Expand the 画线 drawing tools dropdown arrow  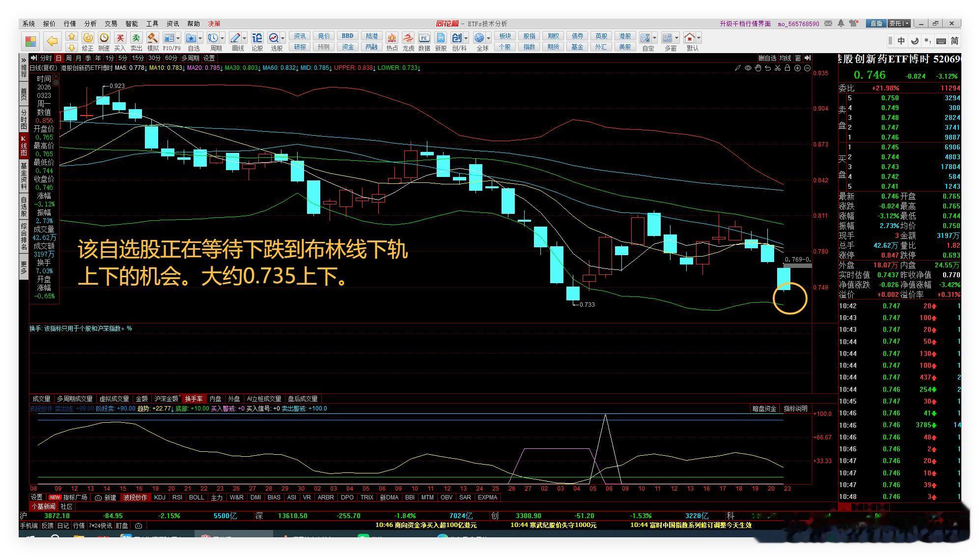pos(244,38)
